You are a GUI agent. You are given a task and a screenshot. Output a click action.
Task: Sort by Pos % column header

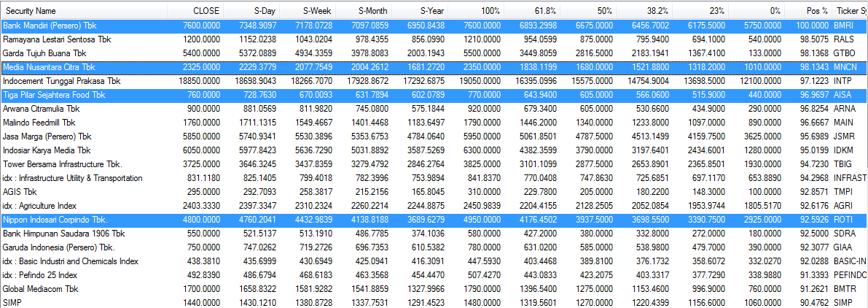pyautogui.click(x=808, y=10)
